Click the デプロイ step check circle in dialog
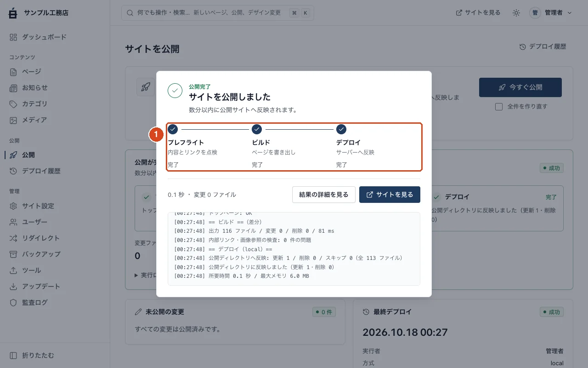Viewport: 588px width, 368px height. (341, 129)
